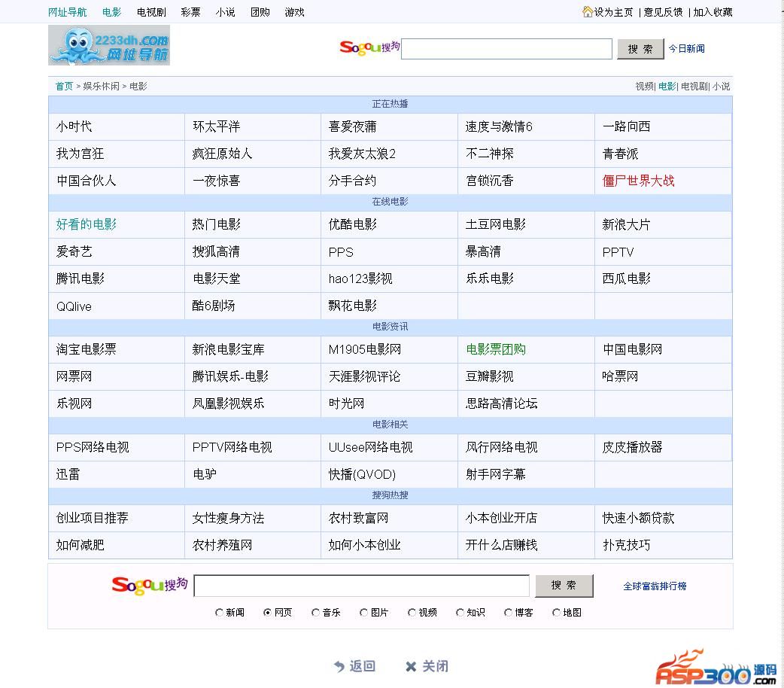Click the top 搜索 button

(640, 49)
